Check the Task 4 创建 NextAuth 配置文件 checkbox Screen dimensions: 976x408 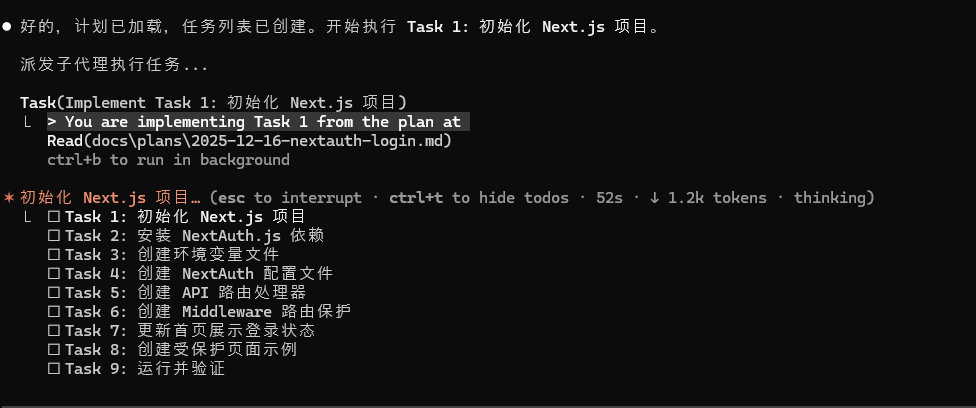53,274
